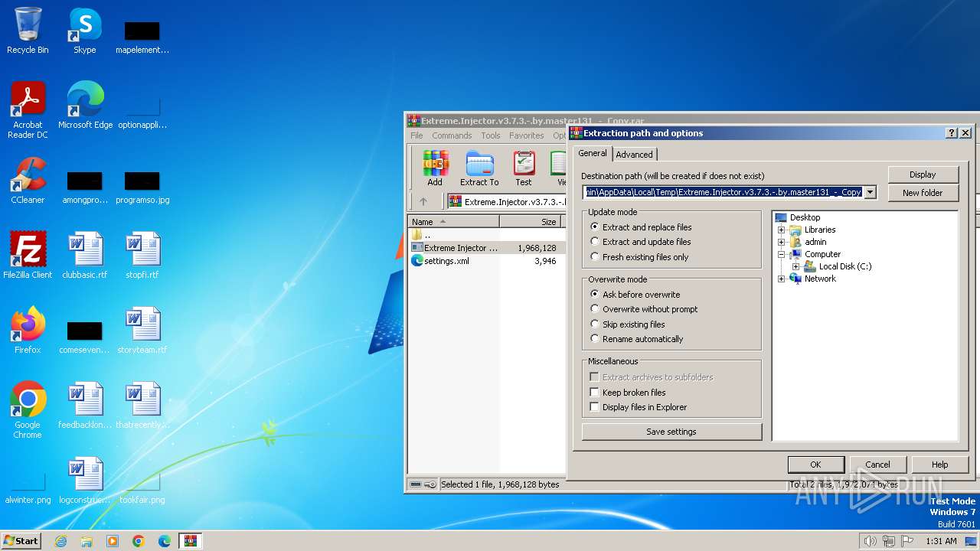Click the Save settings button
Viewport: 980px width, 551px height.
(671, 432)
